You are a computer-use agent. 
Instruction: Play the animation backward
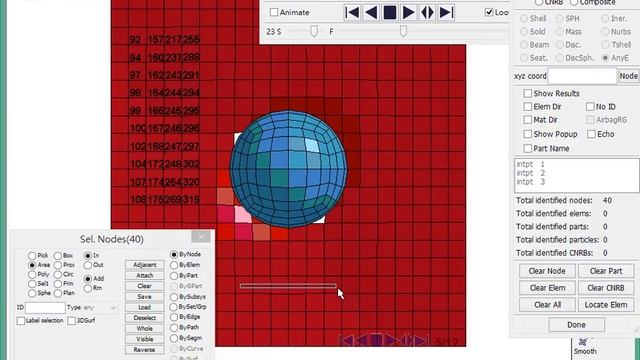pyautogui.click(x=371, y=13)
